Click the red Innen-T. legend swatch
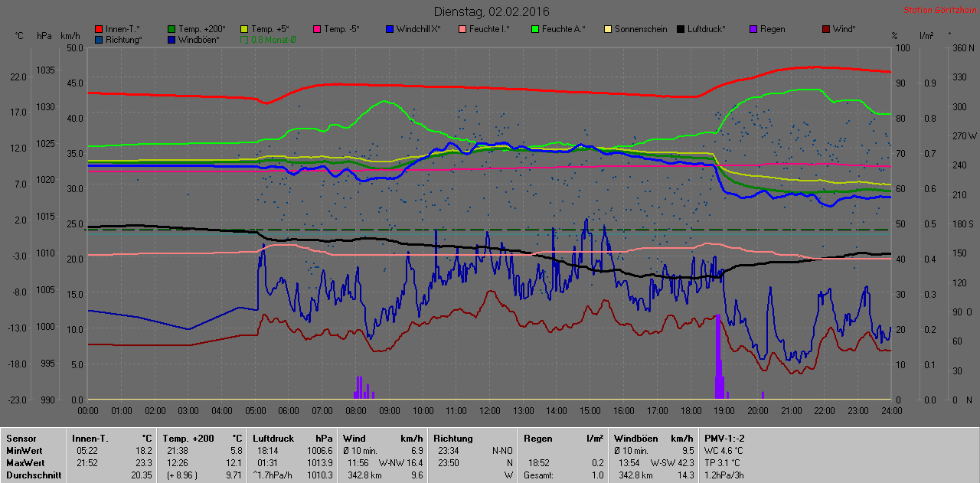Image resolution: width=980 pixels, height=483 pixels. pos(99,29)
